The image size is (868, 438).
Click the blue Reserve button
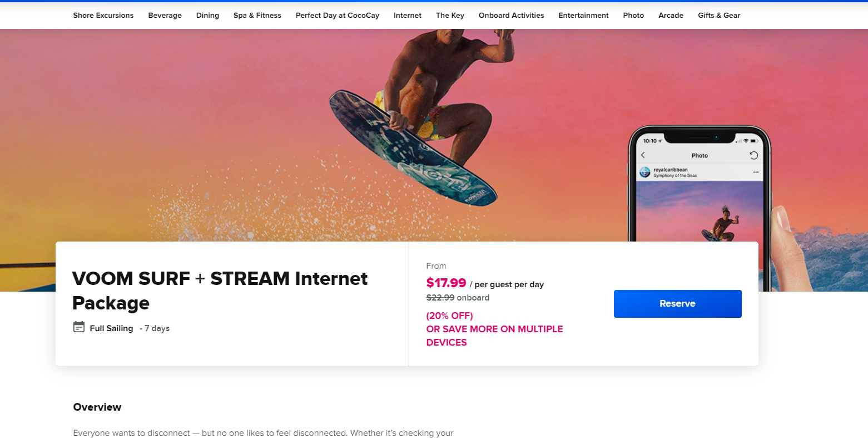click(678, 304)
